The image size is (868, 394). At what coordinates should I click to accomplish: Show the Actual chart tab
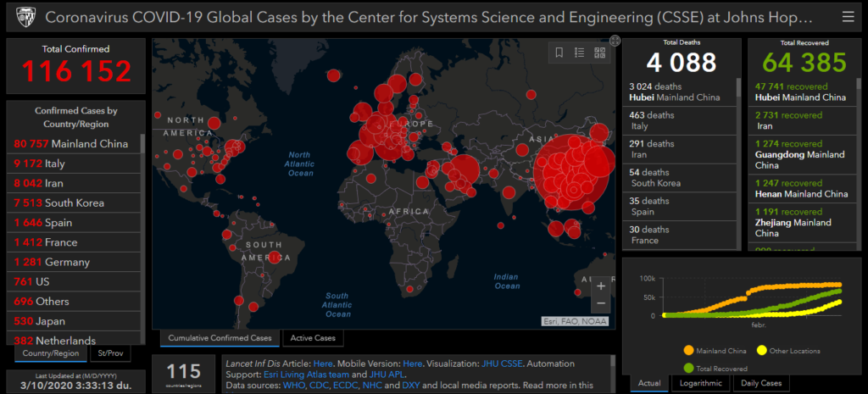pos(649,383)
